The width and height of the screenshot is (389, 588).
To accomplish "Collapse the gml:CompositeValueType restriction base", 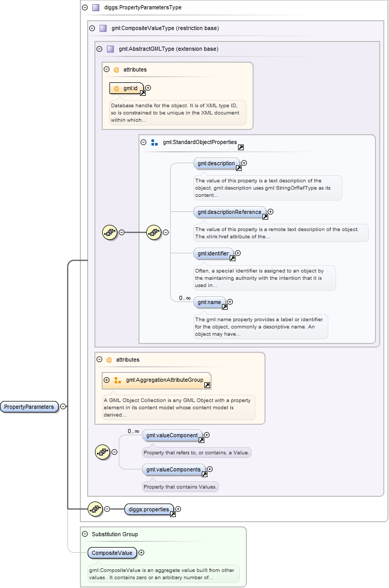I will point(92,28).
